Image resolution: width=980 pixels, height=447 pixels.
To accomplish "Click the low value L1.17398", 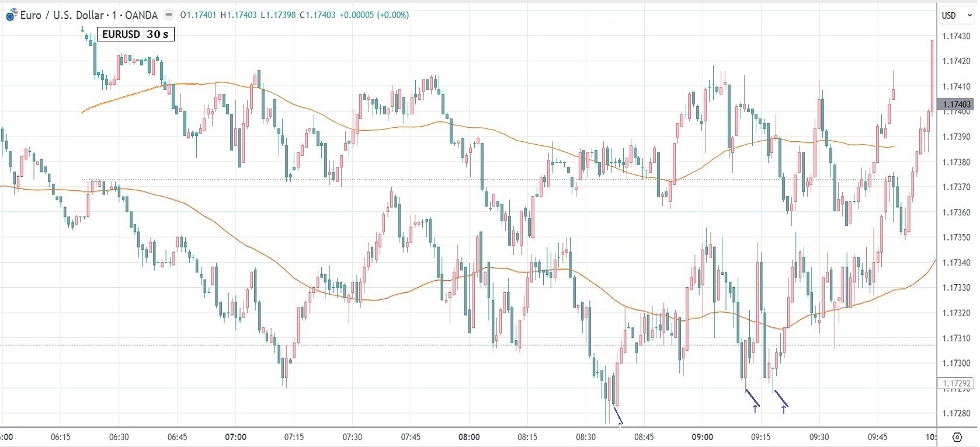I will click(277, 15).
